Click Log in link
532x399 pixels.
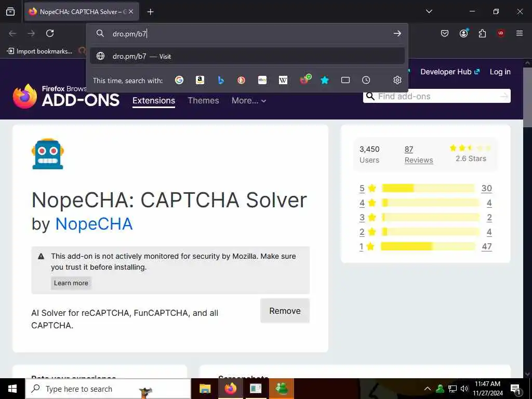[500, 72]
